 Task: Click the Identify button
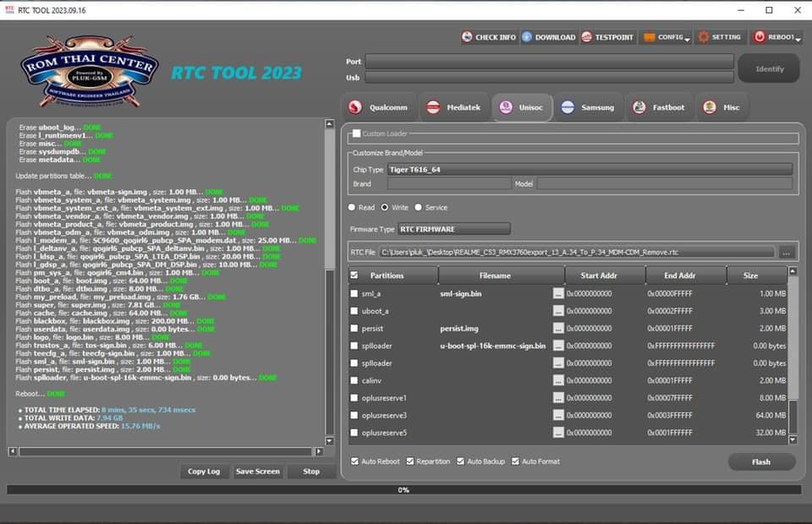click(x=769, y=68)
